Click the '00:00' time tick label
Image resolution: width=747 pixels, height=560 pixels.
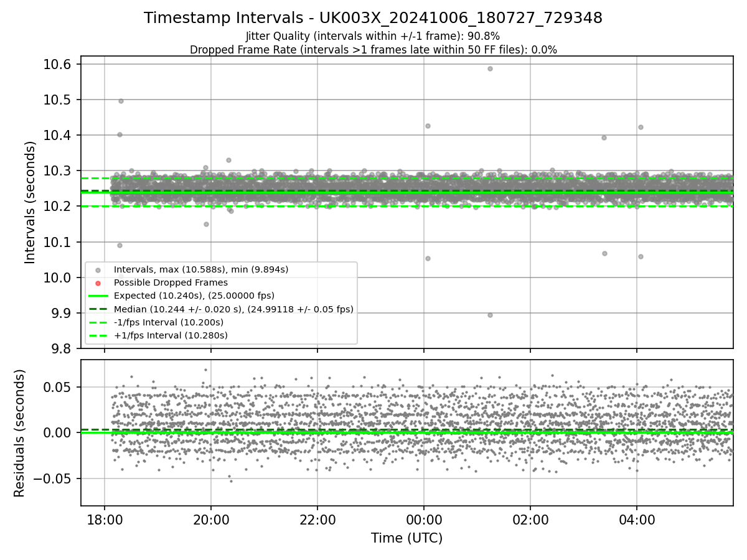(423, 519)
